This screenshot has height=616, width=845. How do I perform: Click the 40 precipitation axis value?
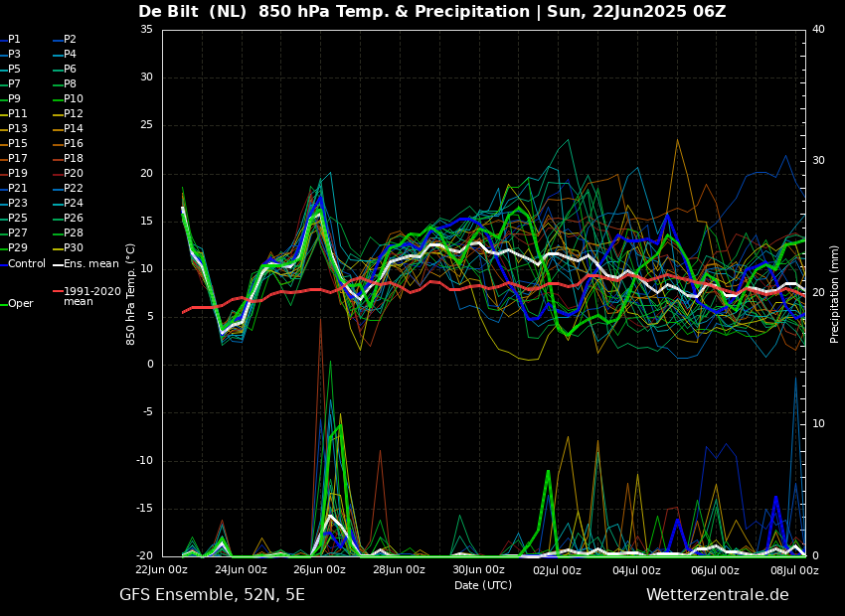pos(818,30)
